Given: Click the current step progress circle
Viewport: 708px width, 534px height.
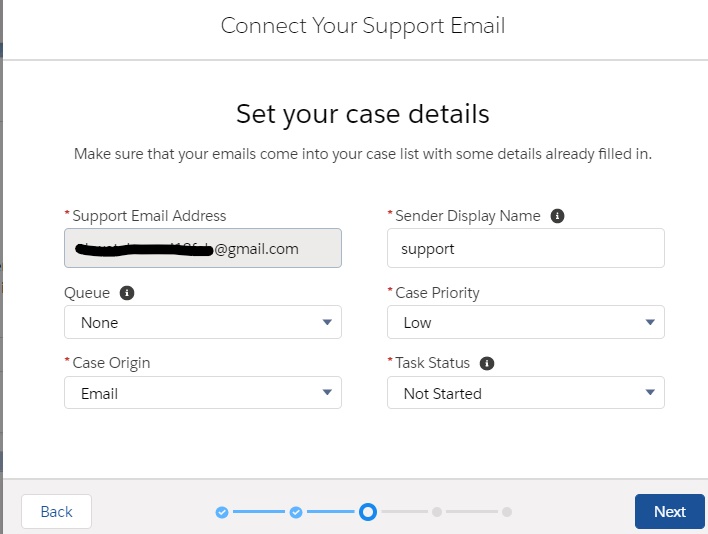Looking at the screenshot, I should 368,512.
